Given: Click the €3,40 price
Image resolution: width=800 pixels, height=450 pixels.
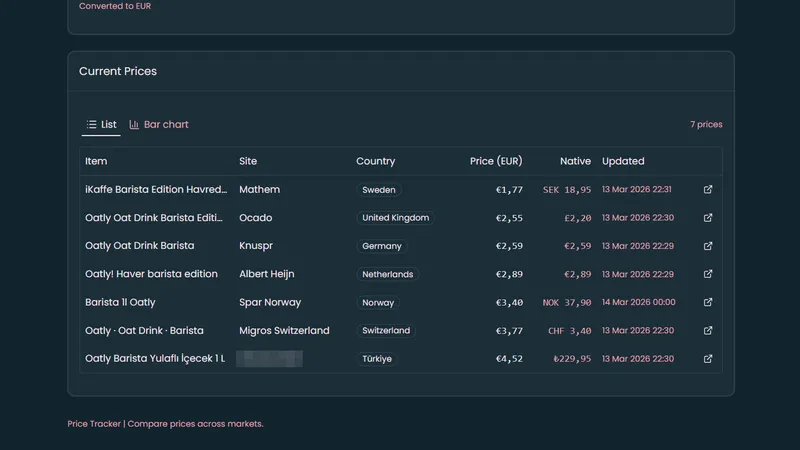Looking at the screenshot, I should (x=509, y=303).
